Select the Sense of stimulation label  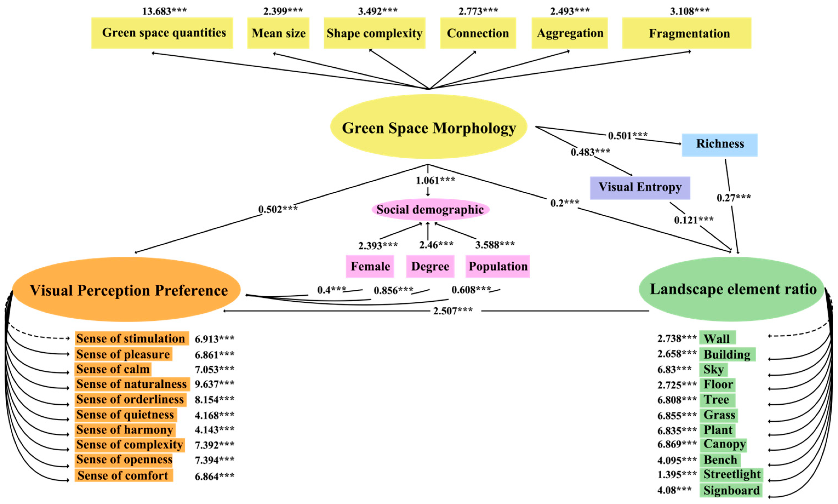tap(131, 338)
